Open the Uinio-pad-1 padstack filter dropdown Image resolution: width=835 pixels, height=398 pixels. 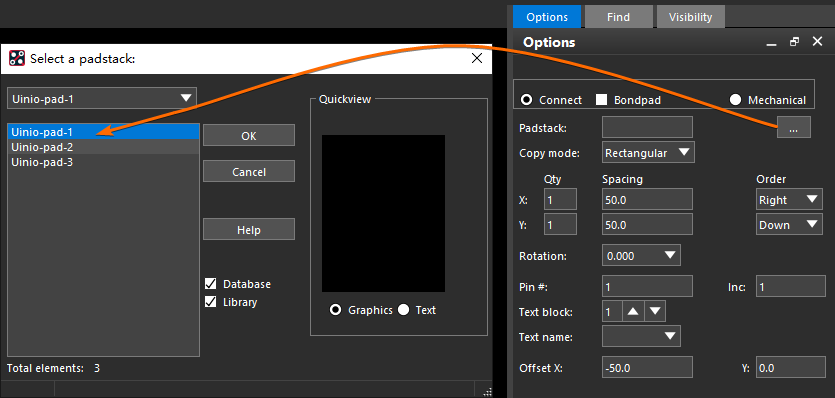coord(102,98)
